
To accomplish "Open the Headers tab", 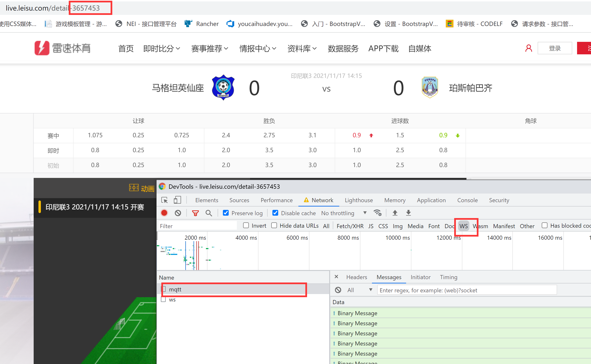I will (x=357, y=277).
